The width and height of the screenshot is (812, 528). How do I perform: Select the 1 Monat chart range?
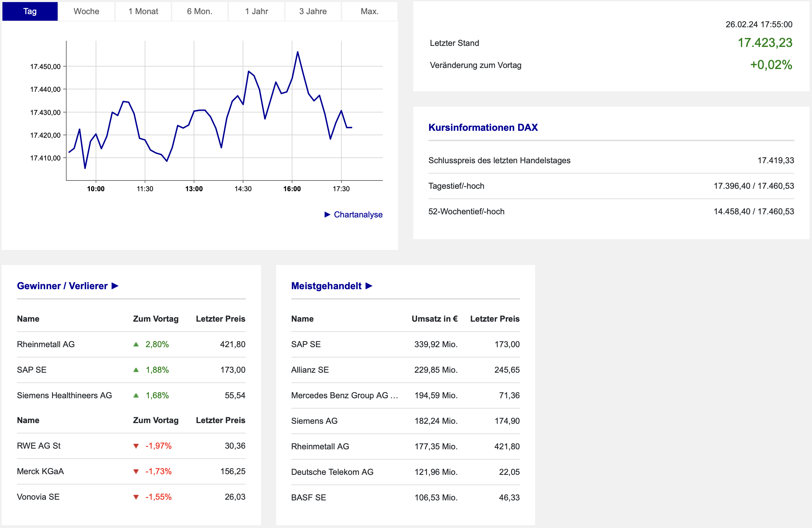(143, 11)
